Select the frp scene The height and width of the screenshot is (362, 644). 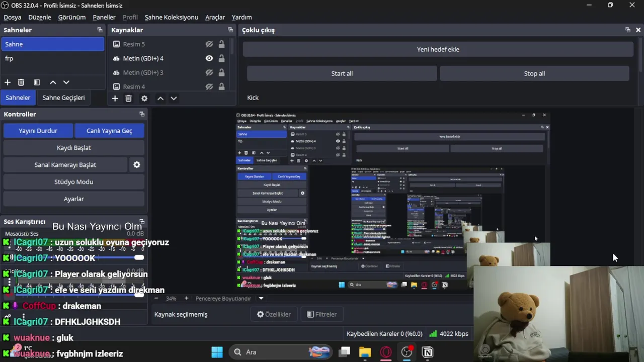tap(53, 58)
